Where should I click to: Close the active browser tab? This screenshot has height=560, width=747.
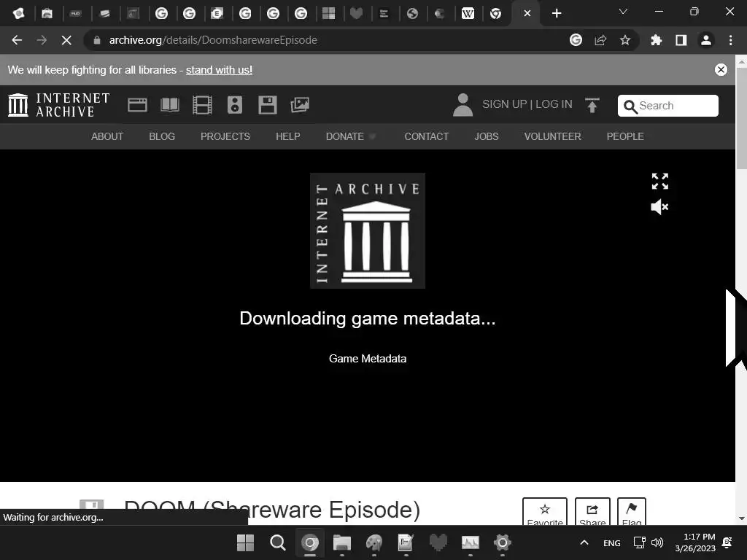click(x=527, y=13)
